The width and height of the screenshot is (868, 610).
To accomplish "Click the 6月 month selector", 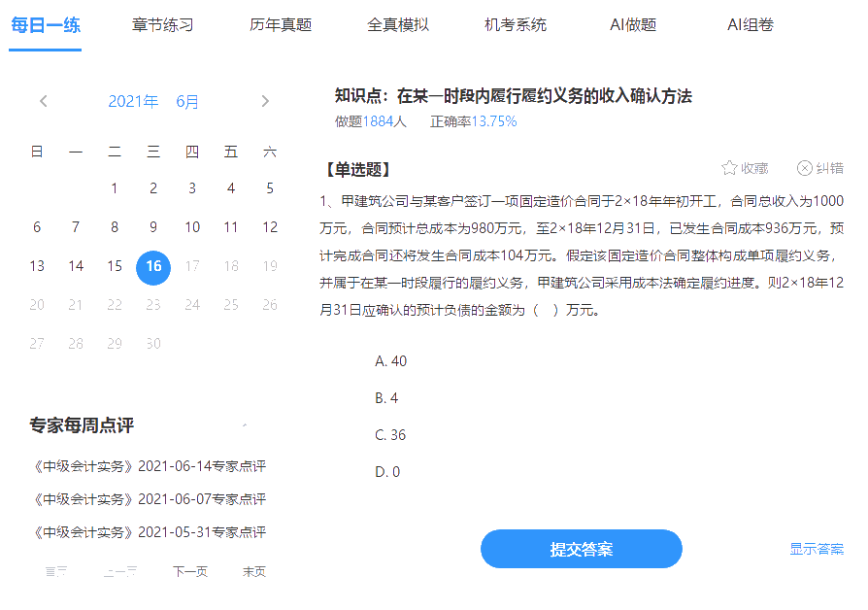I will click(x=188, y=101).
